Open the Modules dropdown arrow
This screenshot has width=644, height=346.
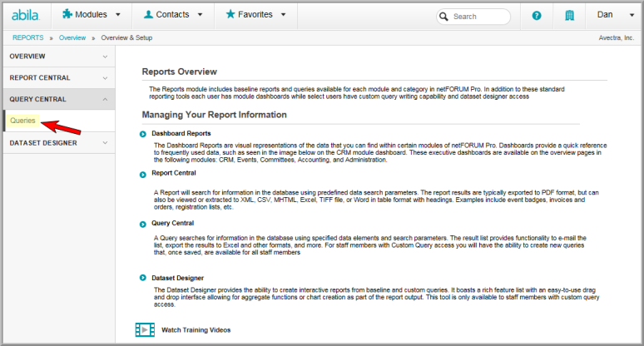(118, 15)
